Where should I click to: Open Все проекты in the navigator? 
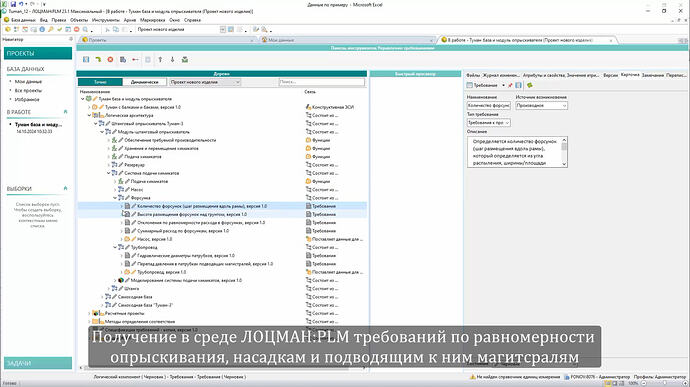pyautogui.click(x=28, y=90)
